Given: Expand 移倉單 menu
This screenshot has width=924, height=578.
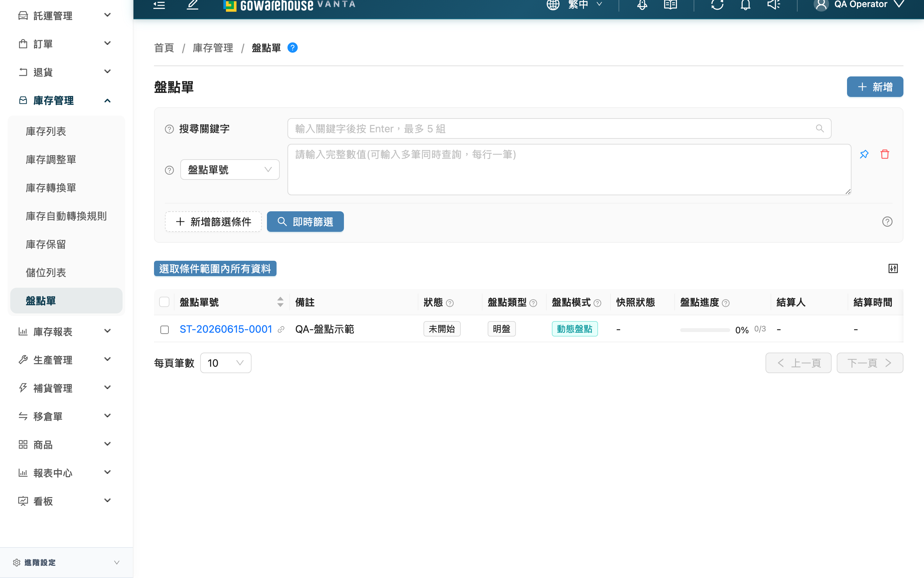Looking at the screenshot, I should pyautogui.click(x=66, y=416).
